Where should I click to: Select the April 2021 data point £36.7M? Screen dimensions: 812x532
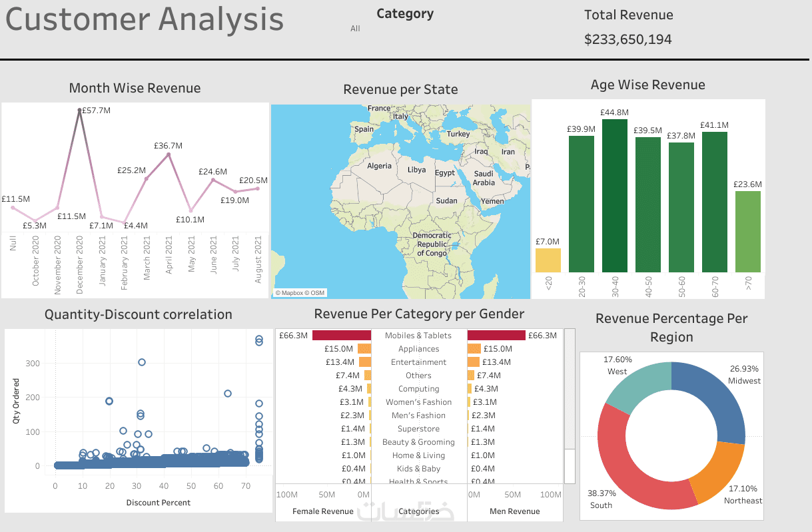click(169, 154)
